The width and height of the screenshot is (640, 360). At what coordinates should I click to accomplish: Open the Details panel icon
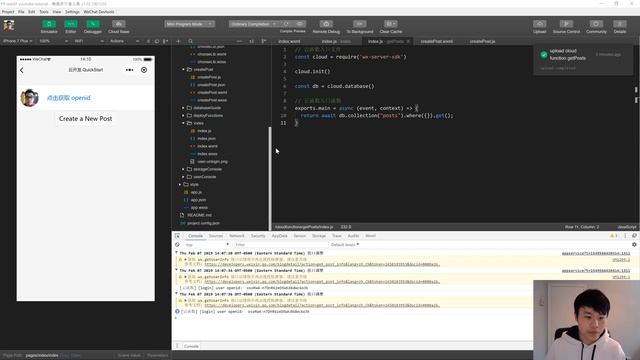point(620,24)
